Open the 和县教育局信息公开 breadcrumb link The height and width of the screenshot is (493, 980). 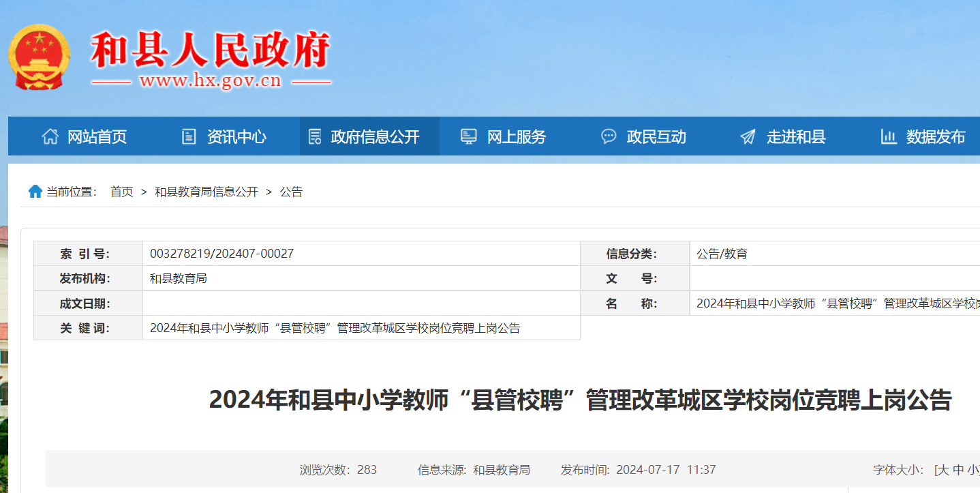click(206, 192)
